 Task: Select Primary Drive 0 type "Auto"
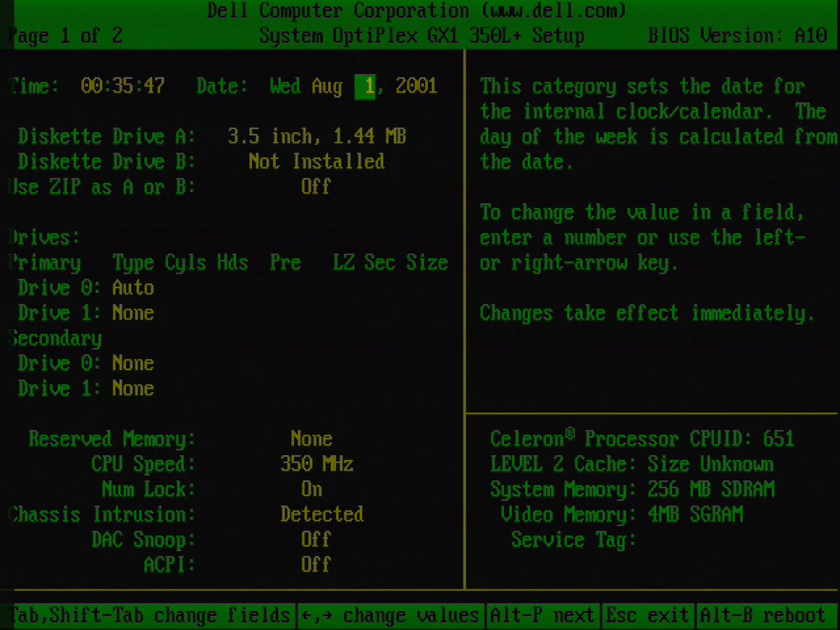133,288
